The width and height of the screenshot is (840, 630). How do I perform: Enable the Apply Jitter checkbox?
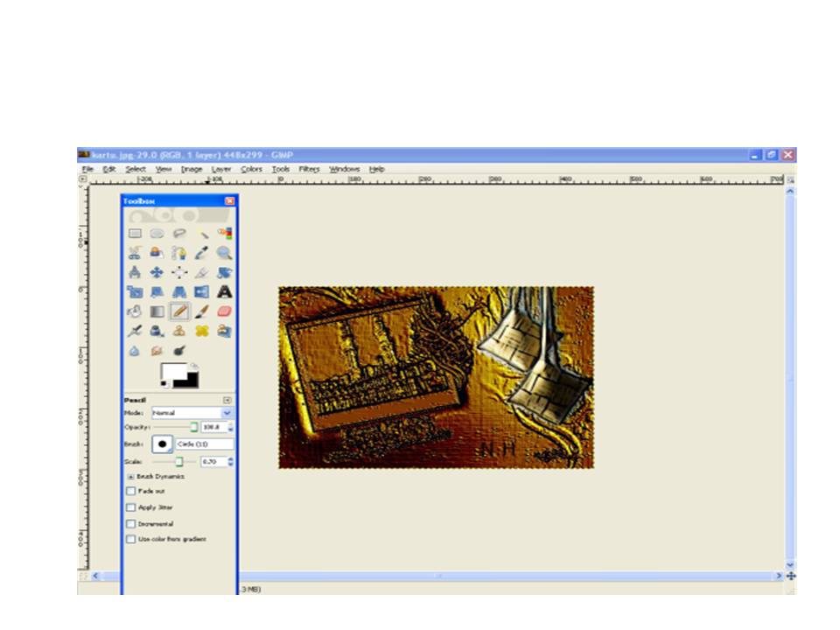[x=130, y=507]
